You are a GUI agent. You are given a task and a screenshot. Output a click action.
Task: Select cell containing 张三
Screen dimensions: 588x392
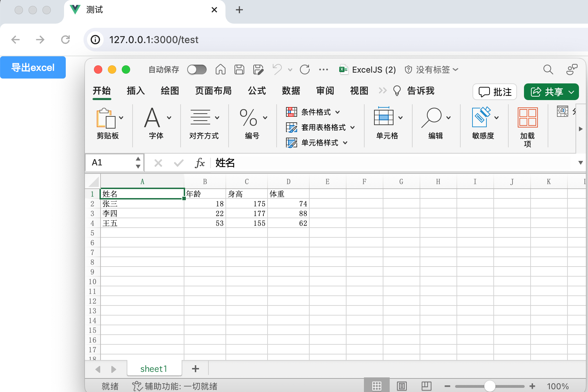click(142, 204)
